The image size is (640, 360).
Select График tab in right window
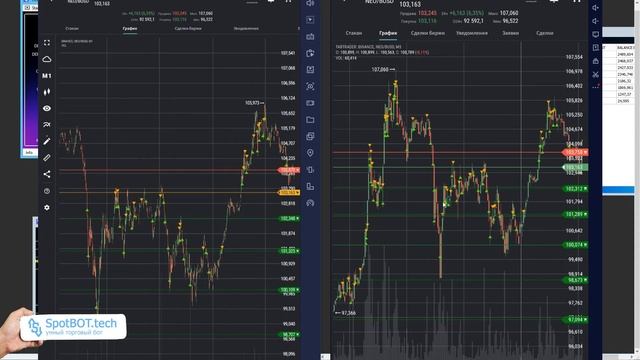pyautogui.click(x=388, y=33)
